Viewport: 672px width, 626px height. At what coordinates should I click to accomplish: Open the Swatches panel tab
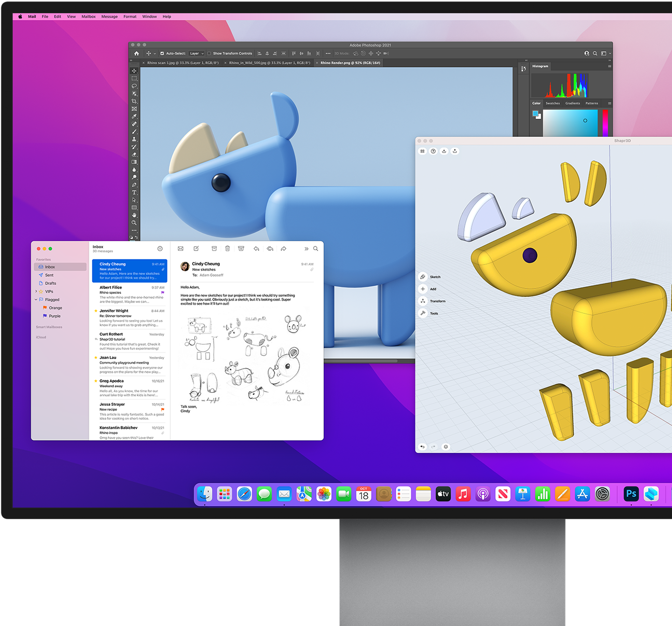553,104
